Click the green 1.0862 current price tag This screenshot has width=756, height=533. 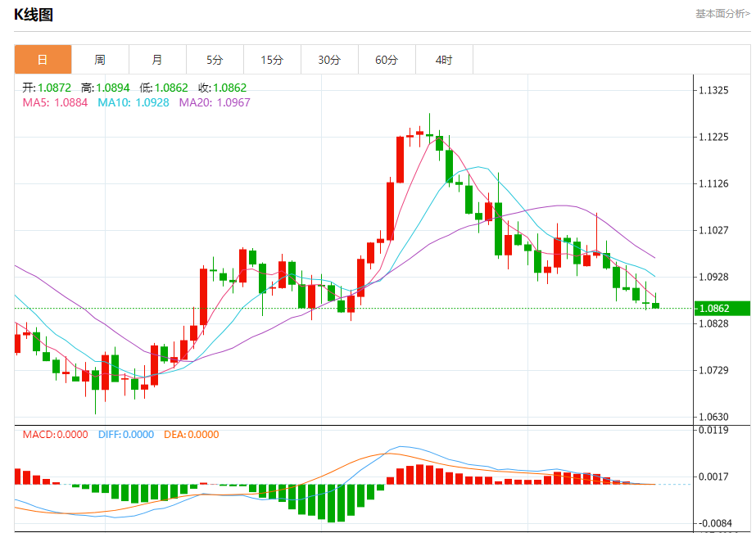coord(722,309)
